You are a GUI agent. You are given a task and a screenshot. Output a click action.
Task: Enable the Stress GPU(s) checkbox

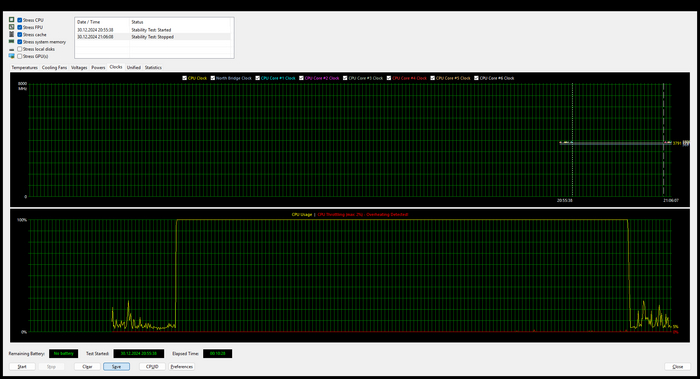[x=20, y=56]
